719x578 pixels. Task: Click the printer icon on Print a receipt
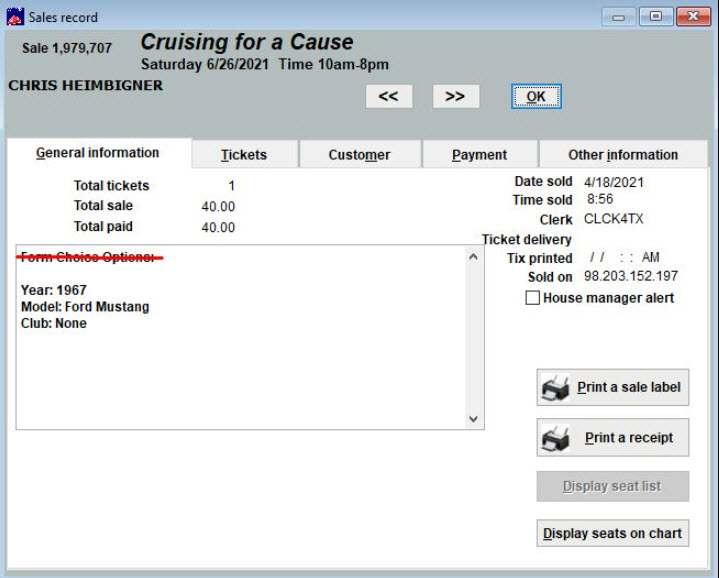(x=555, y=438)
